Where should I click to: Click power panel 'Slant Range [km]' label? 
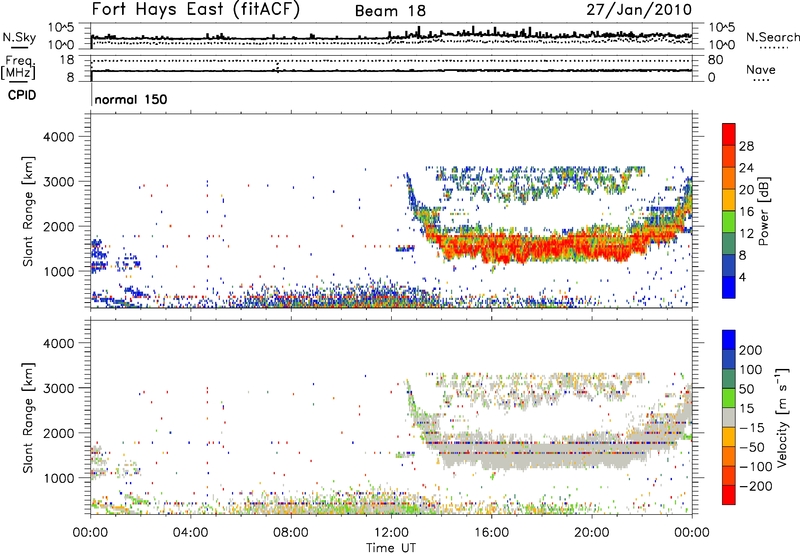coord(28,211)
